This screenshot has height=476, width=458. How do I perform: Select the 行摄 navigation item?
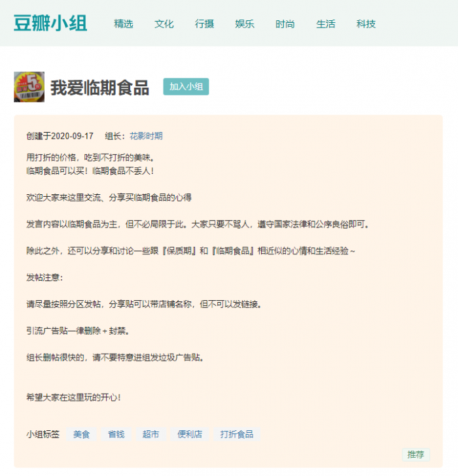tap(204, 24)
